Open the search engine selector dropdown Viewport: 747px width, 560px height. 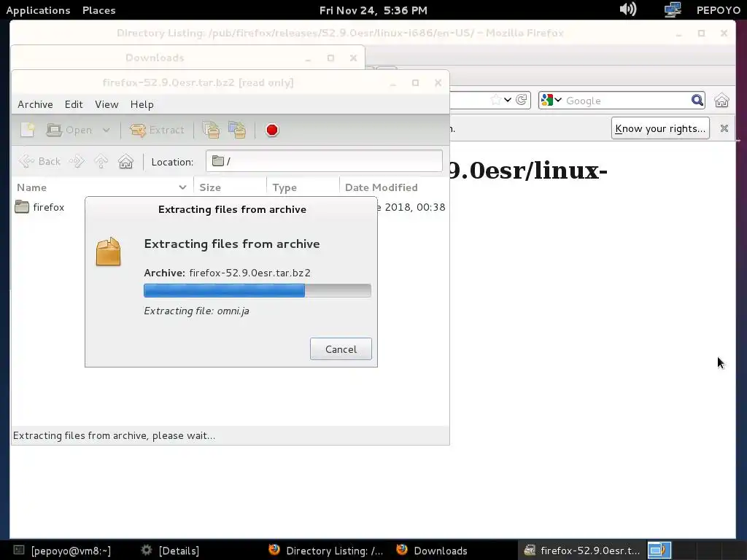click(x=551, y=100)
